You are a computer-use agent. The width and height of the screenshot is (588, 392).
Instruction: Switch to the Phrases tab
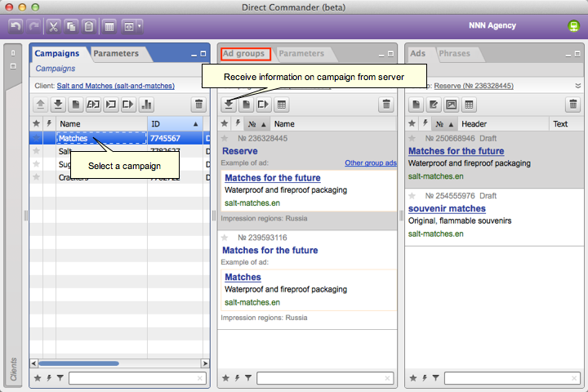455,53
